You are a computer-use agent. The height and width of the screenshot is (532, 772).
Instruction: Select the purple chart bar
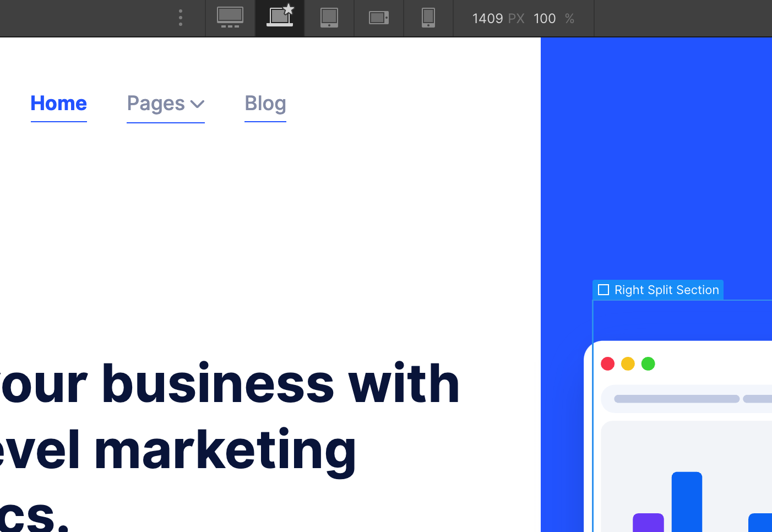click(649, 523)
